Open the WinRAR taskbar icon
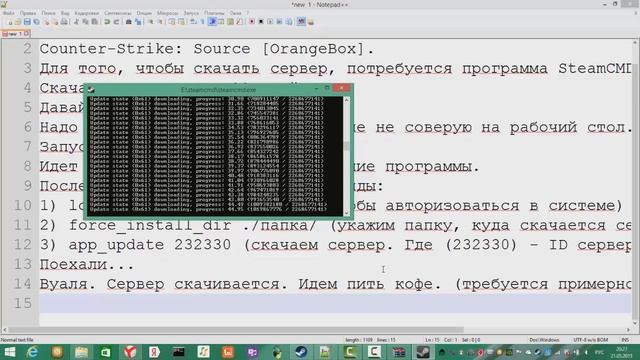Viewport: 640px width, 360px height. tap(399, 352)
